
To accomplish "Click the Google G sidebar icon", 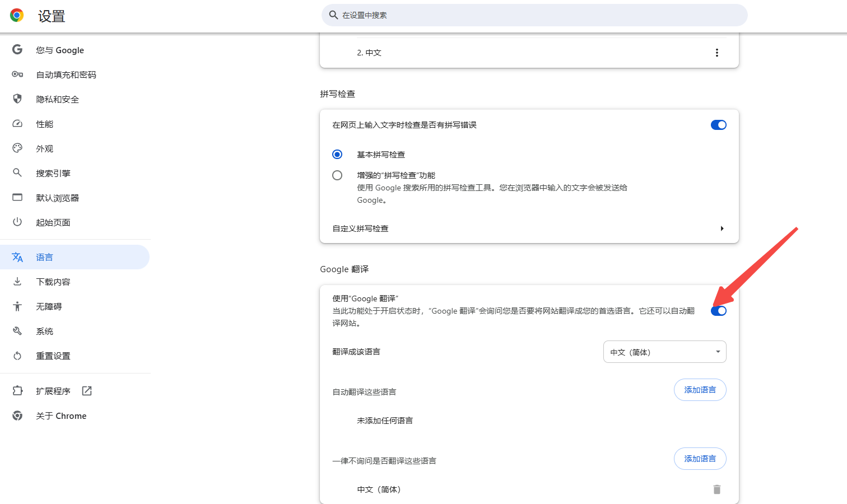I will pyautogui.click(x=17, y=50).
